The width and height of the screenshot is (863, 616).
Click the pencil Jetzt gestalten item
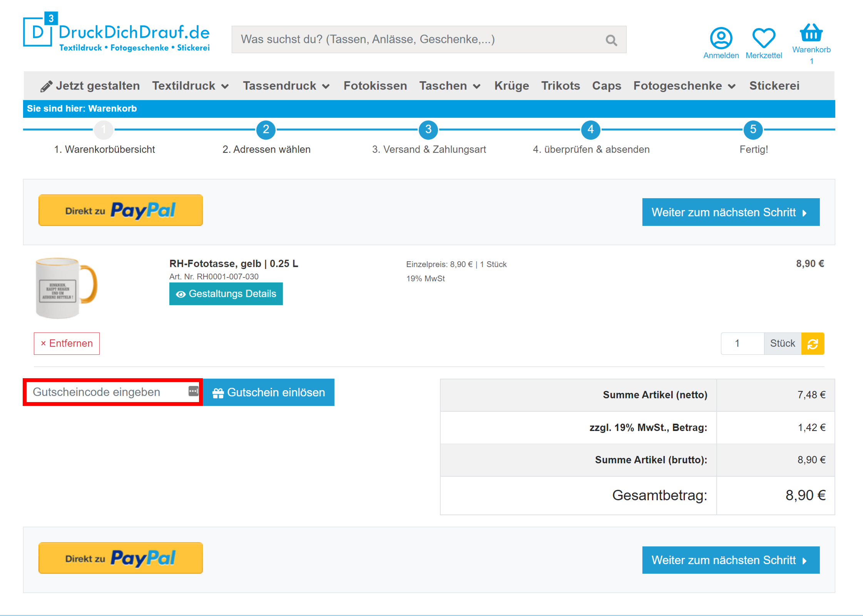tap(90, 86)
